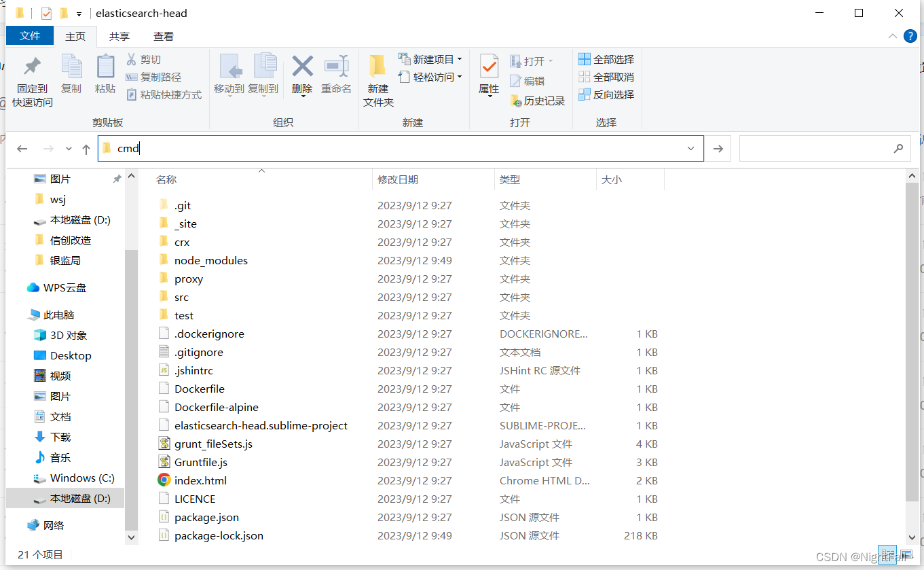Click Select all (全部选择)
This screenshot has width=924, height=570.
[x=606, y=59]
